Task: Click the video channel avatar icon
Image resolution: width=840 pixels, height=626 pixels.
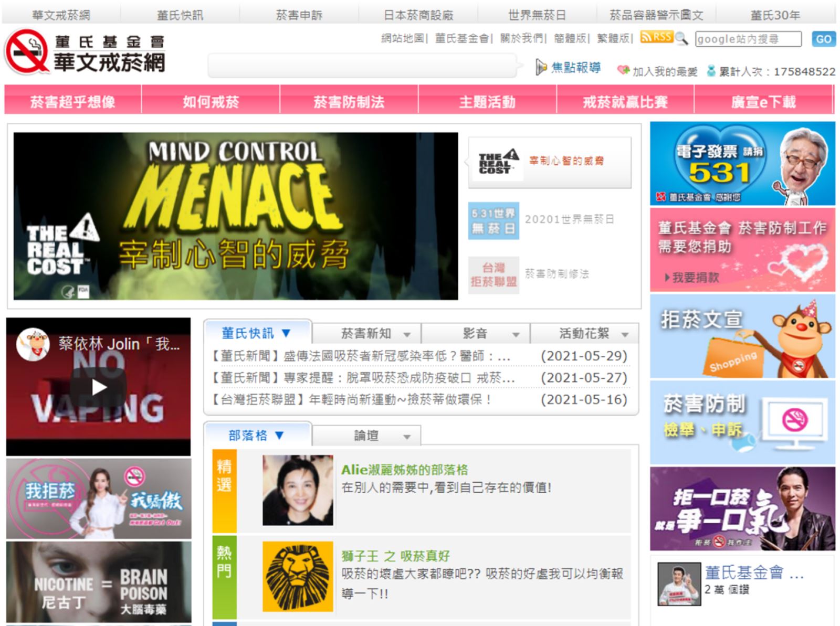Action: click(x=33, y=344)
